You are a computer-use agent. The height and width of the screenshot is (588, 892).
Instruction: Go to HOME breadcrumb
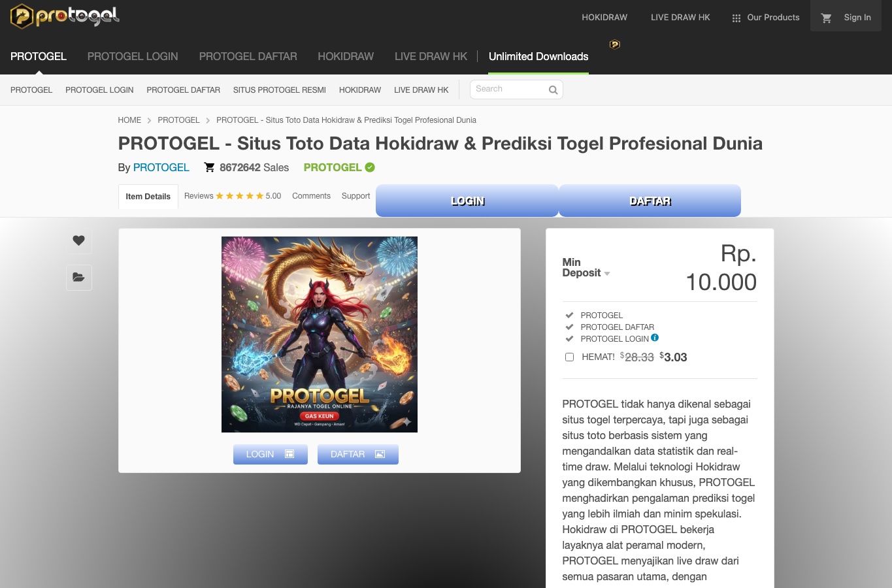[x=129, y=120]
